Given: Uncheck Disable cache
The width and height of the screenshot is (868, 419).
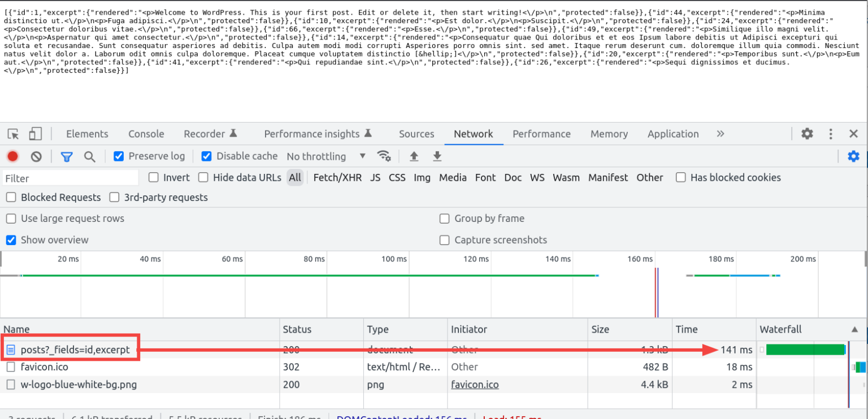Looking at the screenshot, I should coord(207,156).
